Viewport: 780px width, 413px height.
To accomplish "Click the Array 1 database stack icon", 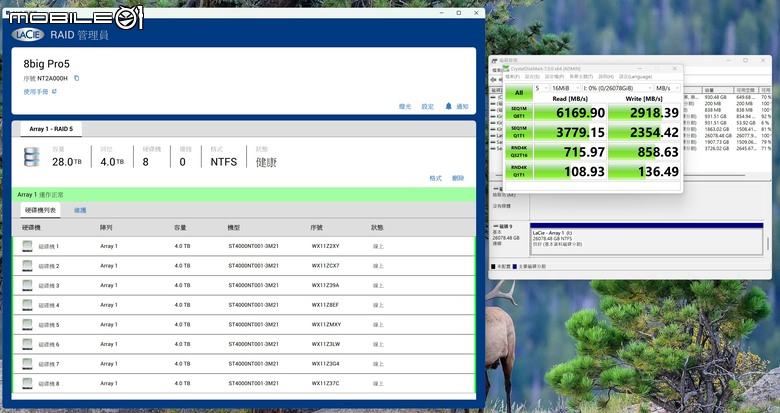I will [31, 157].
